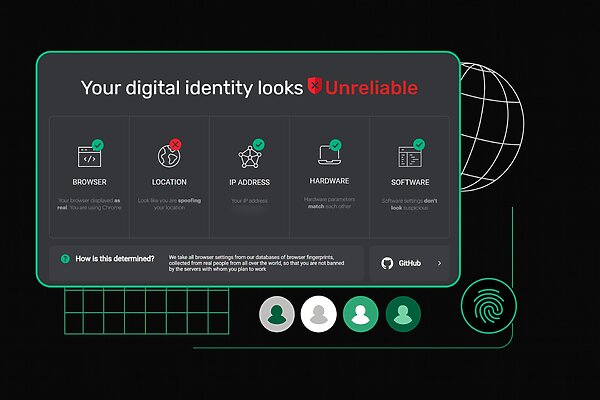Open the 'How is this determined?' explanation
Viewport: 600px width, 400px height.
tap(115, 259)
